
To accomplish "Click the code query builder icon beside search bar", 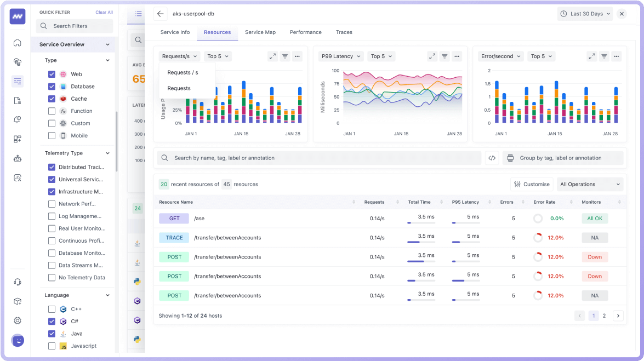I will 492,157.
